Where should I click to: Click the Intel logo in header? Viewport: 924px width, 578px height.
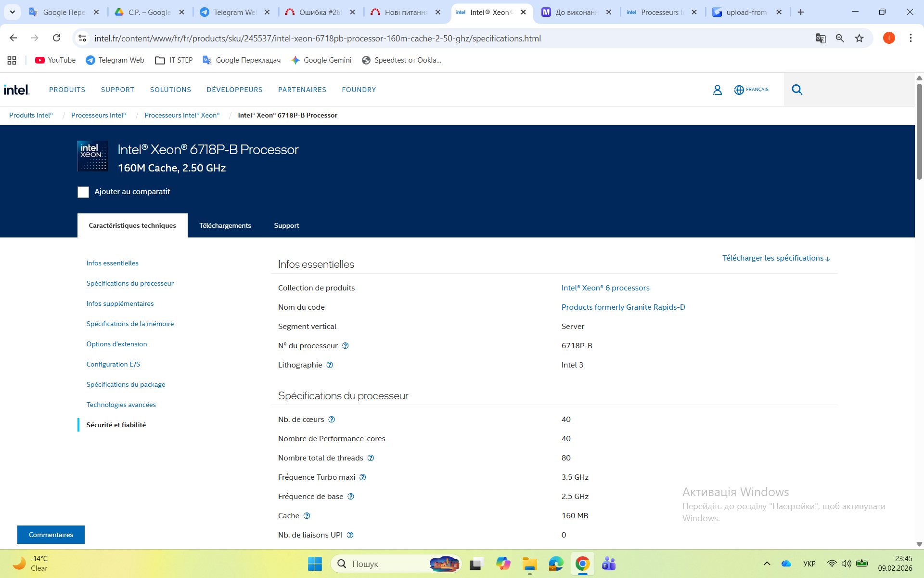point(16,90)
